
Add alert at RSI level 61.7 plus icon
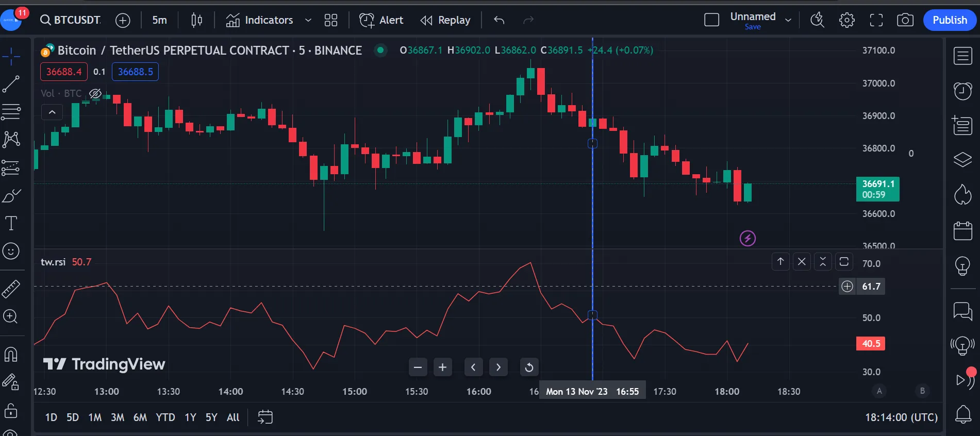(847, 287)
